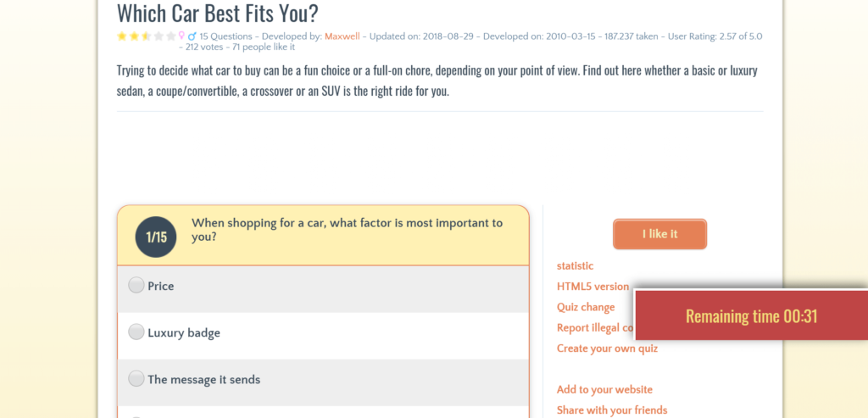
Task: Click the fourth gray rating star
Action: 159,36
